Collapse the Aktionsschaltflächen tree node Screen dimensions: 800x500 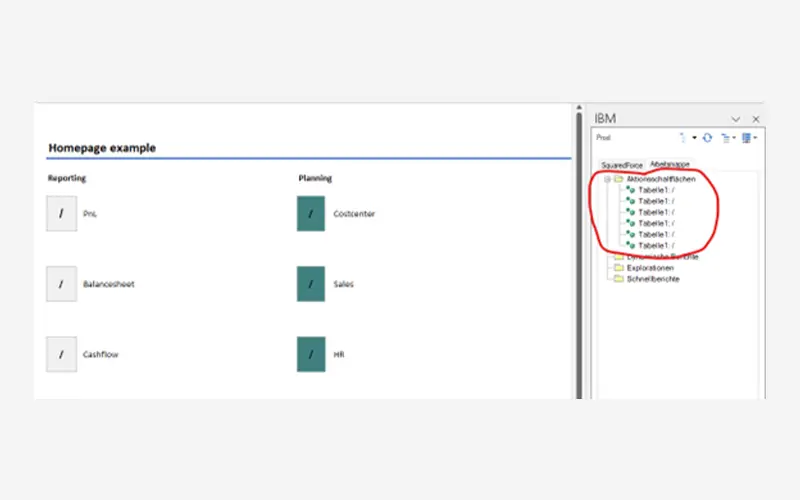[x=607, y=179]
